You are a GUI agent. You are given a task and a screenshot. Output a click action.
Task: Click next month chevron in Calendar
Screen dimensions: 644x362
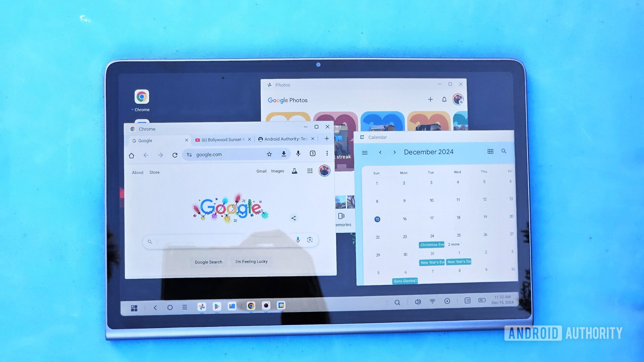pyautogui.click(x=394, y=152)
